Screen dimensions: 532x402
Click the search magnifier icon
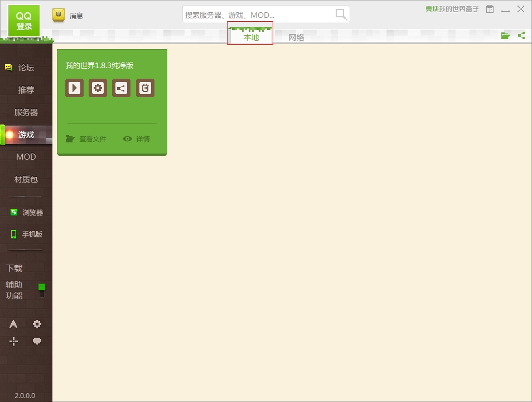(x=341, y=15)
